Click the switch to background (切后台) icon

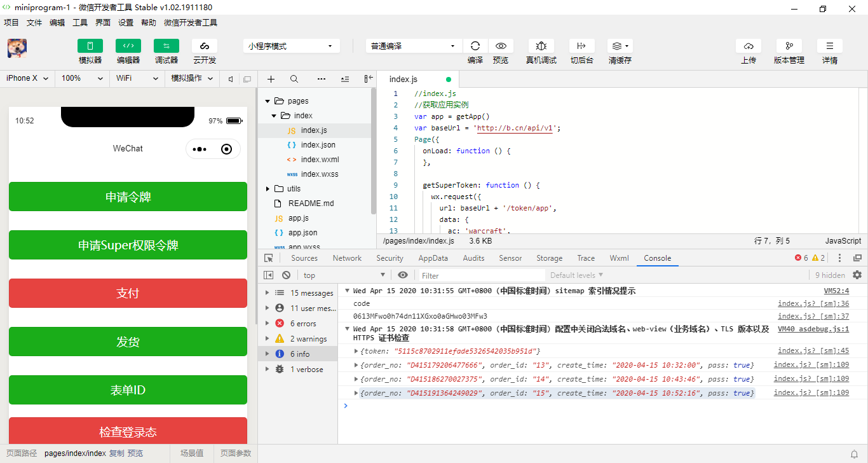[581, 46]
